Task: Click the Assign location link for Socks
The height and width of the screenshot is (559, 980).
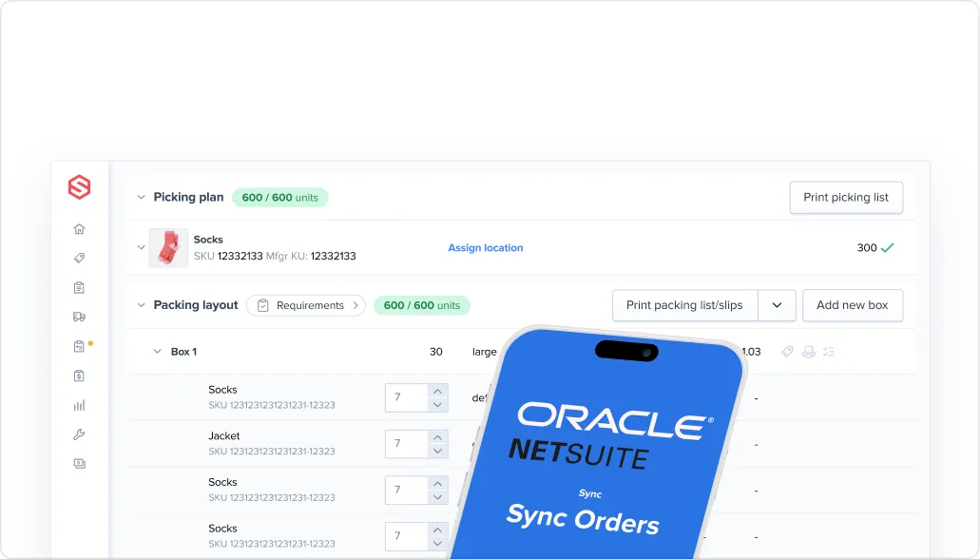Action: point(485,247)
